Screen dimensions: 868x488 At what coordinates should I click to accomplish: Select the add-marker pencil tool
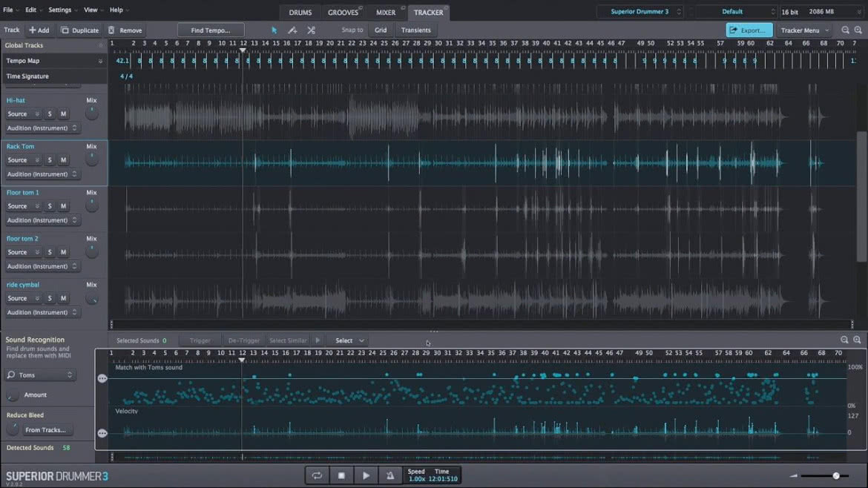(x=292, y=30)
